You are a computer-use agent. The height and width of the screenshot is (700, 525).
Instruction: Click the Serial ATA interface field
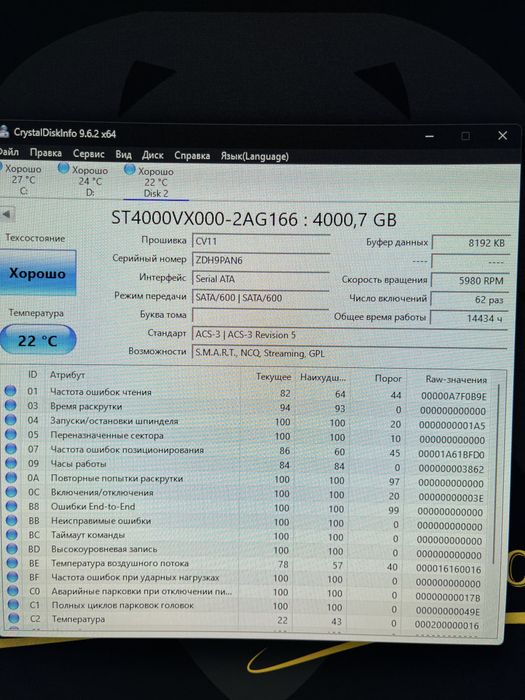pyautogui.click(x=261, y=279)
